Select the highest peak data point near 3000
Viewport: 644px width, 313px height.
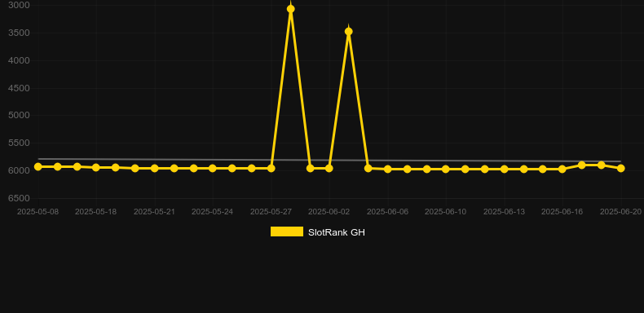tap(290, 9)
